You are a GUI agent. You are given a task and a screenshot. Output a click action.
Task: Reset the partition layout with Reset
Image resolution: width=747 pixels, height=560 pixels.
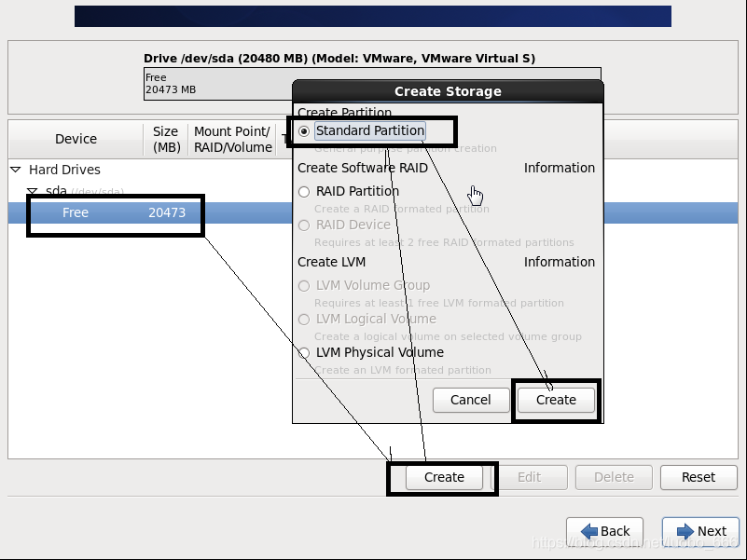click(699, 477)
